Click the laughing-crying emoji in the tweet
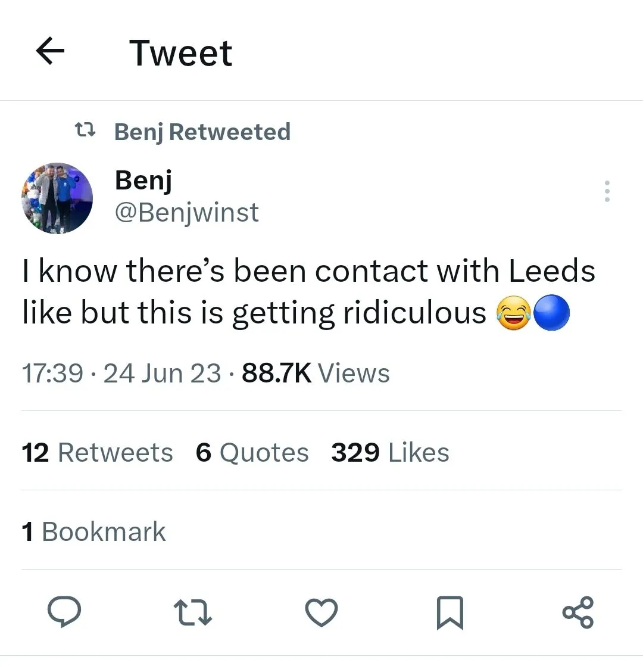643x672 pixels. (x=513, y=314)
